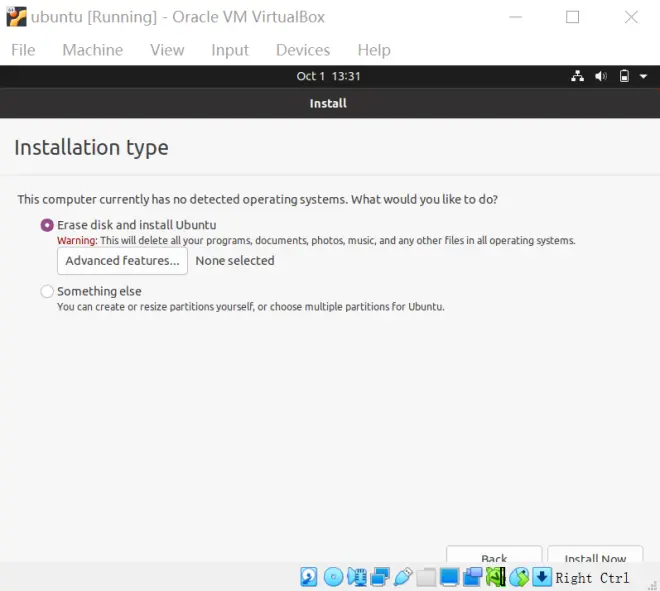Click the green CPU execution status icon
This screenshot has height=591, width=660.
495,577
